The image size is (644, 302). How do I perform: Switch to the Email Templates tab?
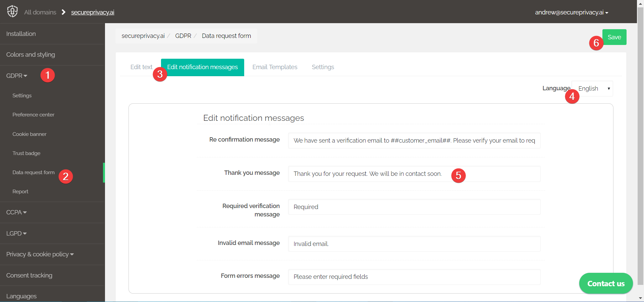275,67
